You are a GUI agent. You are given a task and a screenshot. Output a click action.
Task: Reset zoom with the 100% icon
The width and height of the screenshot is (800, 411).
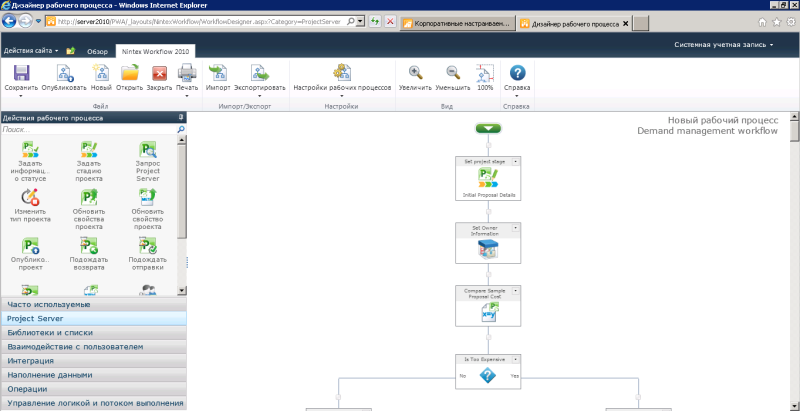point(485,73)
